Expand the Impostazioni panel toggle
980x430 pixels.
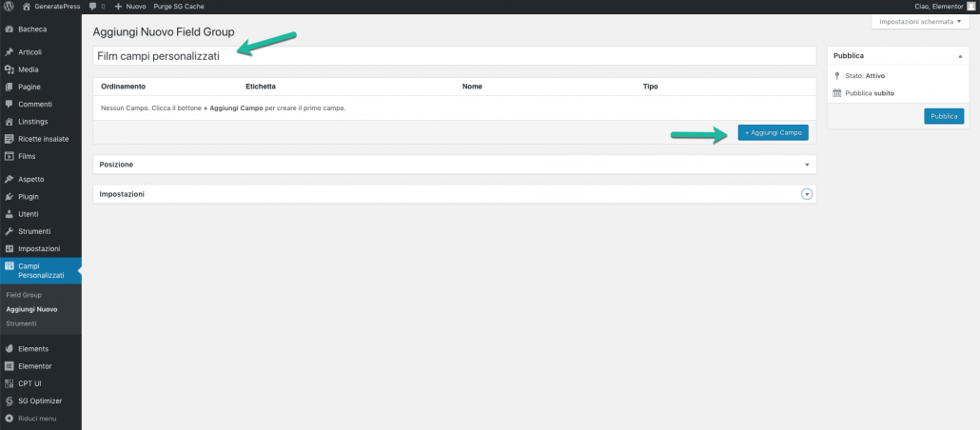[x=807, y=194]
